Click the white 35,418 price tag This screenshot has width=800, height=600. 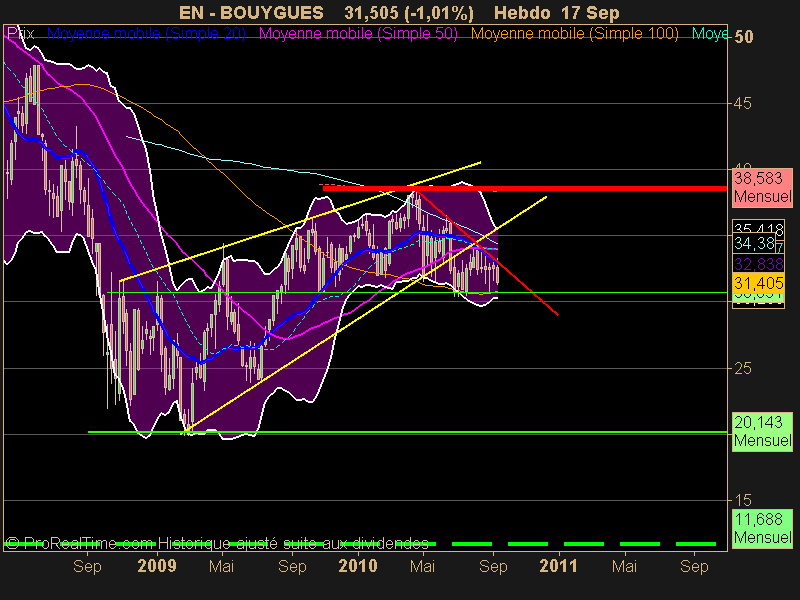pyautogui.click(x=758, y=228)
